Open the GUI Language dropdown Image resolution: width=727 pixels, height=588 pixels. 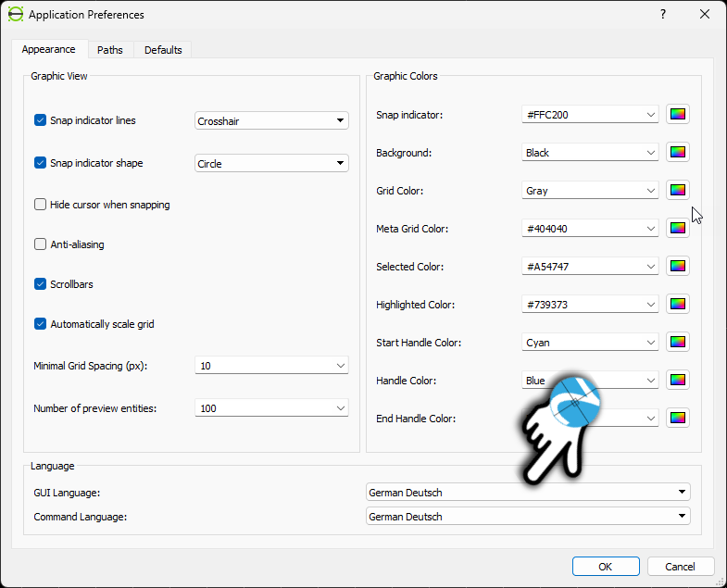tap(528, 493)
